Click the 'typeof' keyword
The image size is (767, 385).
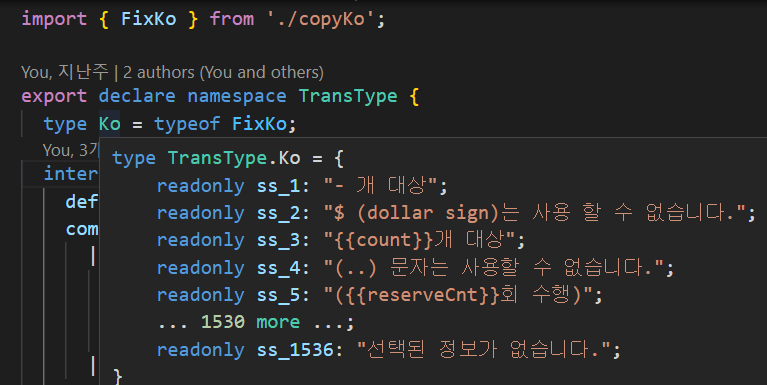tap(187, 124)
